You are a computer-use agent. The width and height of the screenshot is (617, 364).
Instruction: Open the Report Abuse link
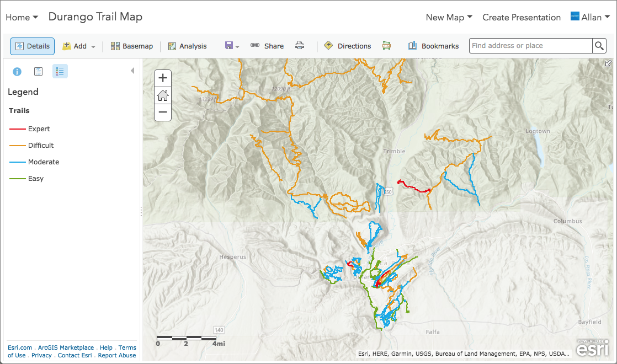(x=117, y=355)
